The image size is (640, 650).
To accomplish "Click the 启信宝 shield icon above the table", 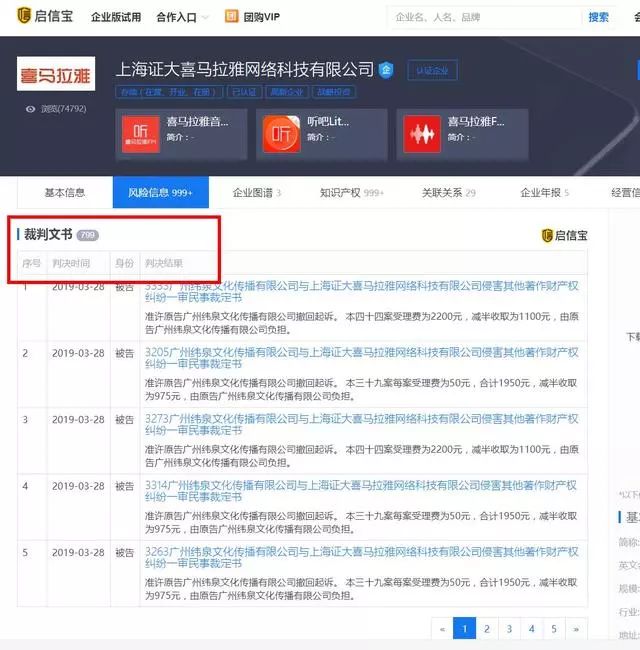I will (547, 235).
